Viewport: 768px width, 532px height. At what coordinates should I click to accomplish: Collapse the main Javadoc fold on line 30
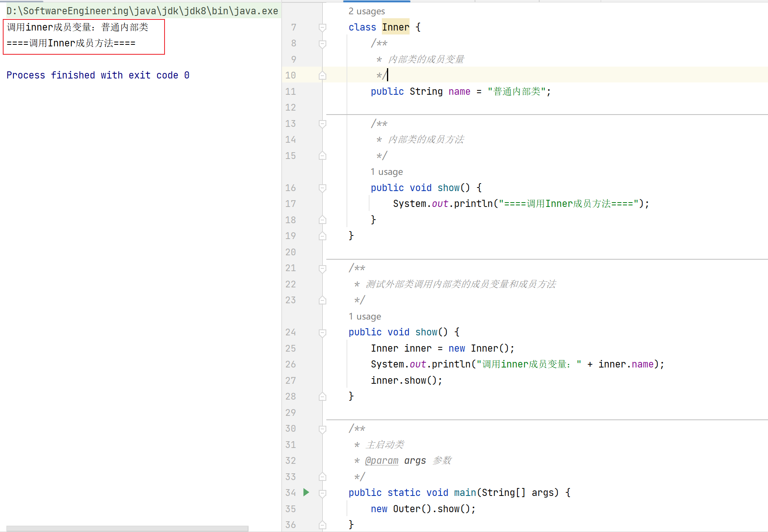(x=322, y=429)
